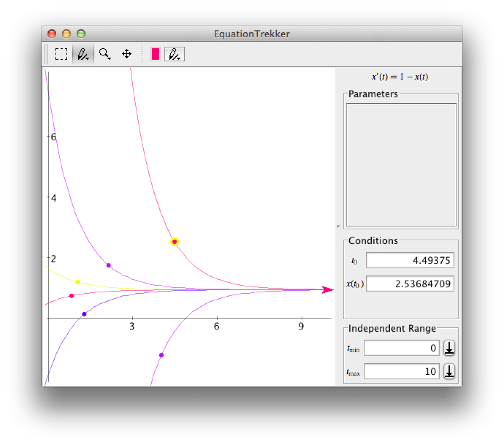Select the highlighted yellow-ringed trajectory point
The width and height of the screenshot is (504, 445).
coord(175,242)
